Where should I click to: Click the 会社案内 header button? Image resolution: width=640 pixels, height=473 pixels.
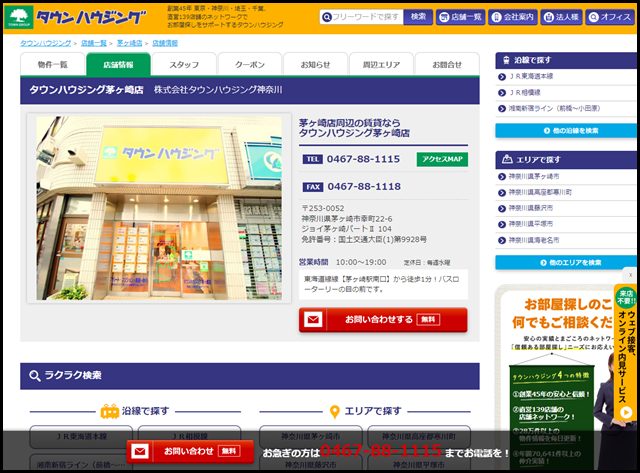[513, 17]
